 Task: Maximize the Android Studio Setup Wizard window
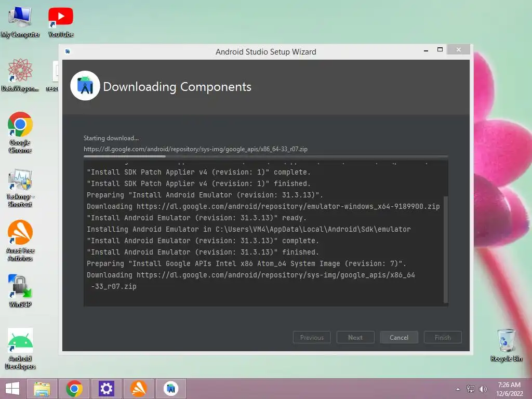pos(440,50)
